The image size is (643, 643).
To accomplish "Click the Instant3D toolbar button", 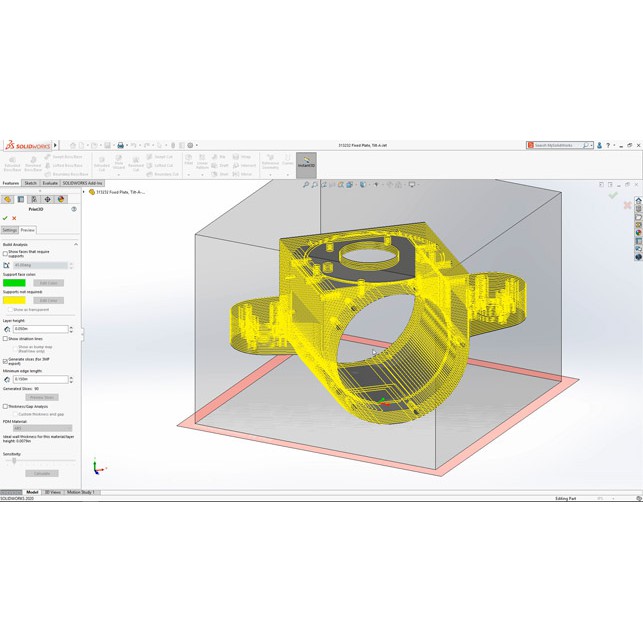I will pos(306,163).
